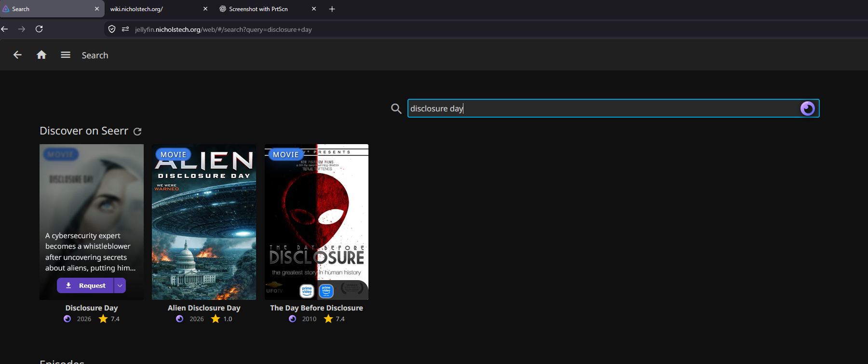Click the Seerr icon under Alien Disclosure Day
This screenshot has width=868, height=364.
(180, 319)
